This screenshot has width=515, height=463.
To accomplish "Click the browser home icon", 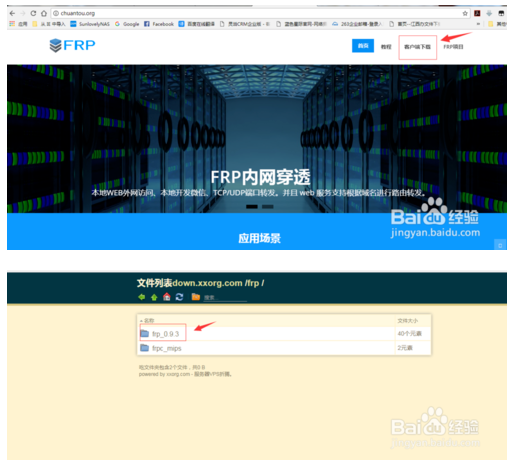I will (x=44, y=13).
